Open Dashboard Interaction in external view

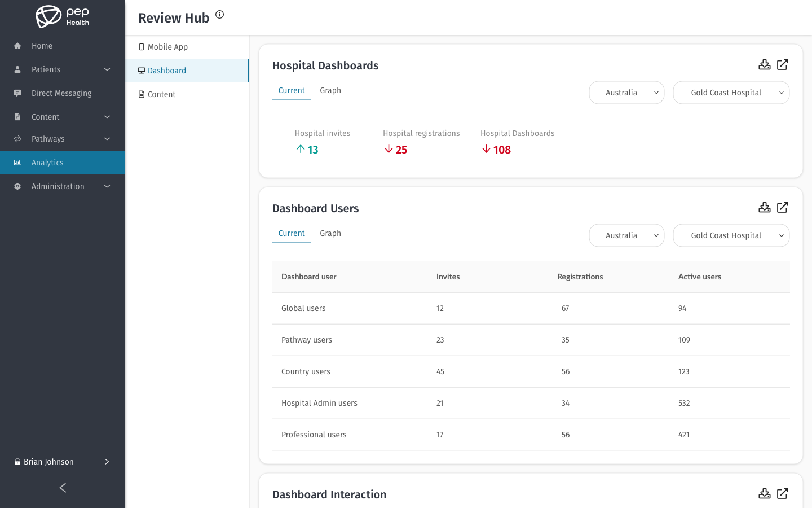point(783,493)
